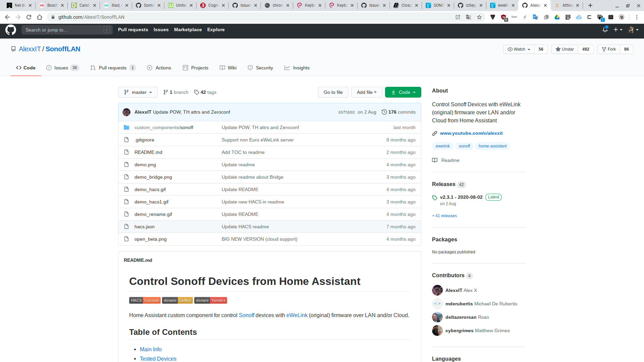This screenshot has width=644, height=362.
Task: Fork the repository
Action: point(609,49)
